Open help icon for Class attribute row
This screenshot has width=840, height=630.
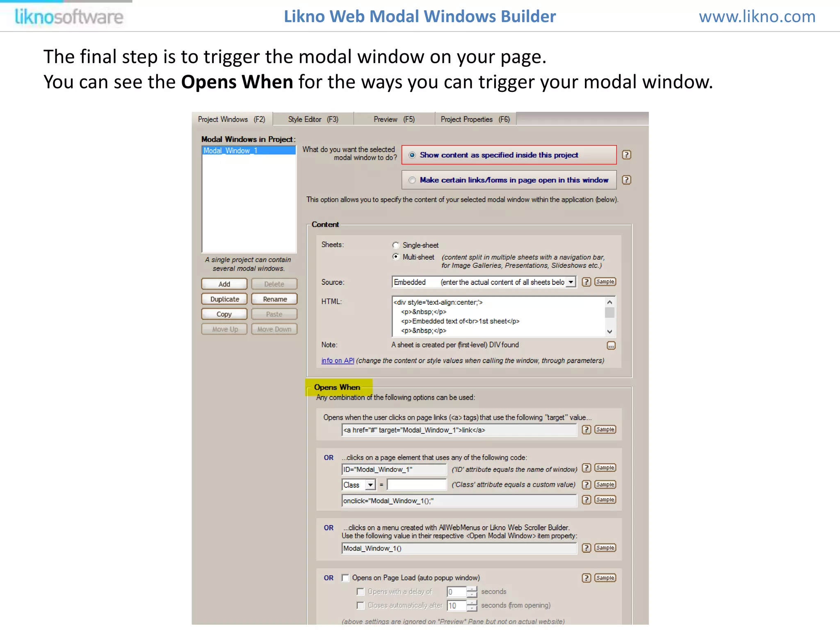coord(587,484)
